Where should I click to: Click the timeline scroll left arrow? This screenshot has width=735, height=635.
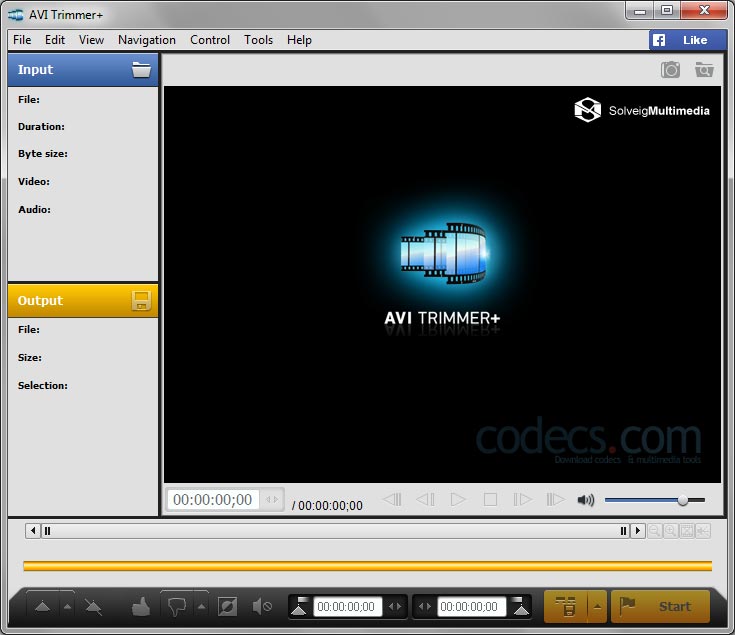(x=33, y=531)
